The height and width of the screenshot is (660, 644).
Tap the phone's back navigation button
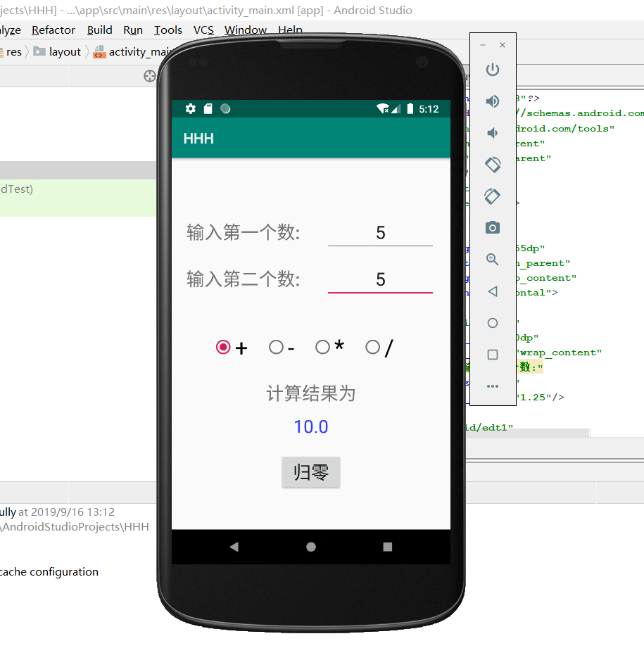234,547
